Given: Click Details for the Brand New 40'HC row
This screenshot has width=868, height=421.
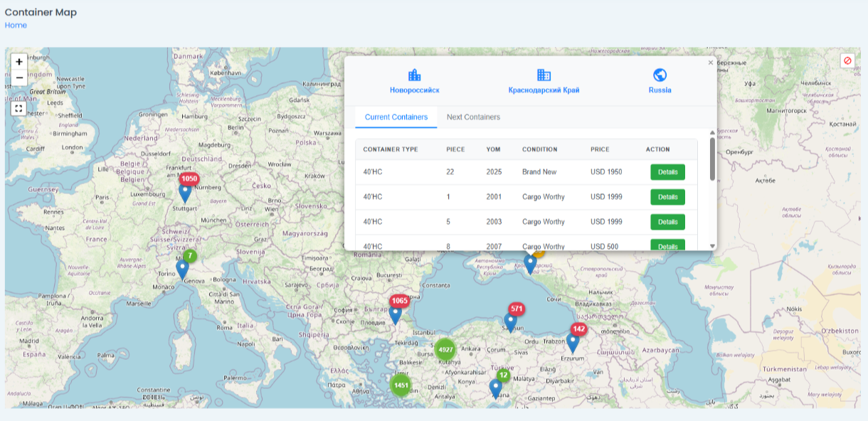Looking at the screenshot, I should (667, 171).
